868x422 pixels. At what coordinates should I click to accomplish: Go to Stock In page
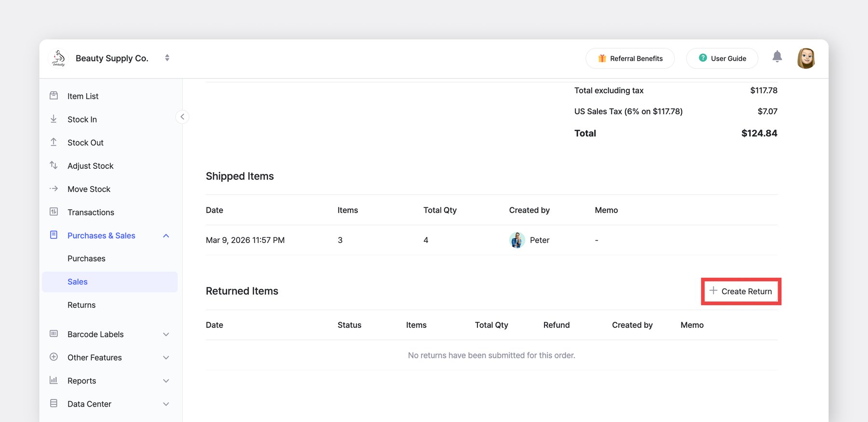[82, 120]
